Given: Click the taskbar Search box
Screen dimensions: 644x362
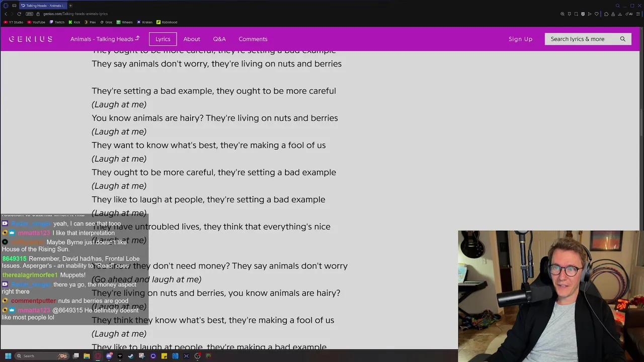Looking at the screenshot, I should click(41, 356).
